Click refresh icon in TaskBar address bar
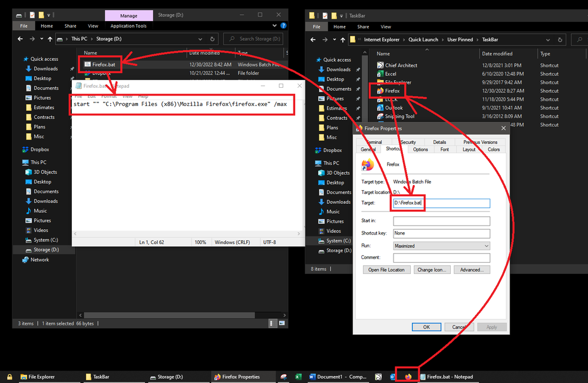 (x=560, y=39)
